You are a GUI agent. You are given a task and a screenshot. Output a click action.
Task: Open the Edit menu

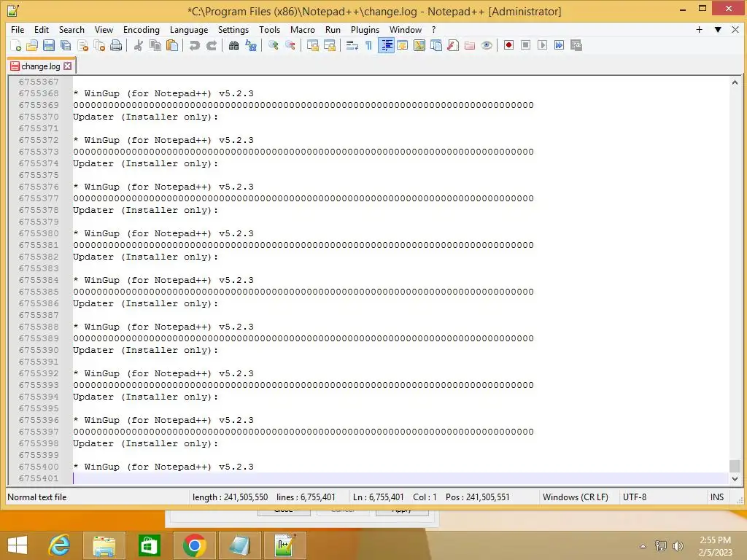coord(42,29)
